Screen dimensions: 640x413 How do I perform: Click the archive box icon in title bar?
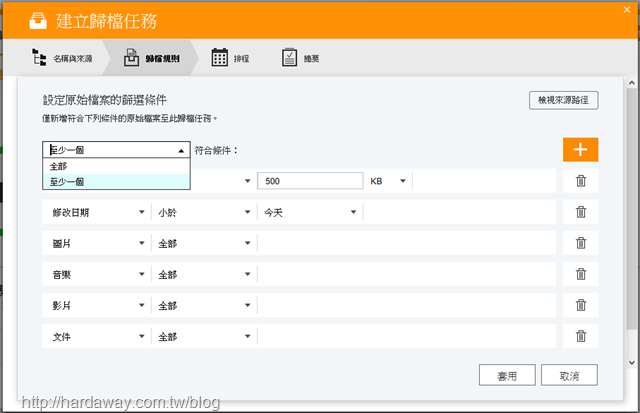[38, 21]
